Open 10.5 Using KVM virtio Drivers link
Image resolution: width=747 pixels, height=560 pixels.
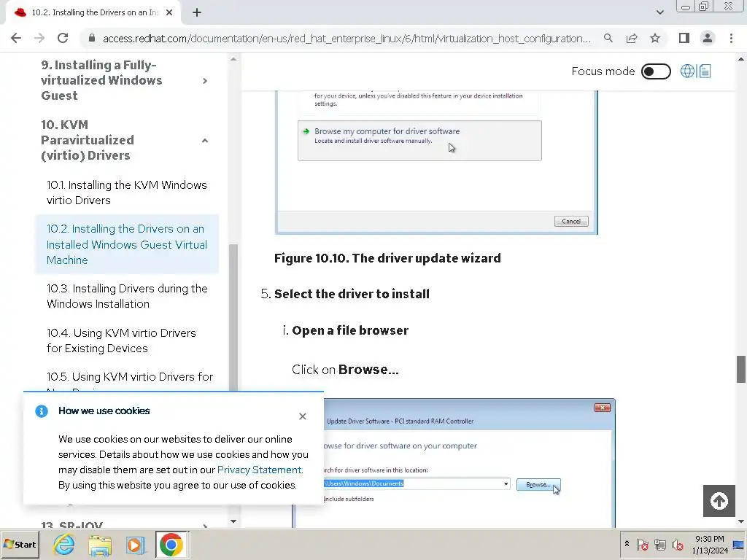[x=130, y=377]
